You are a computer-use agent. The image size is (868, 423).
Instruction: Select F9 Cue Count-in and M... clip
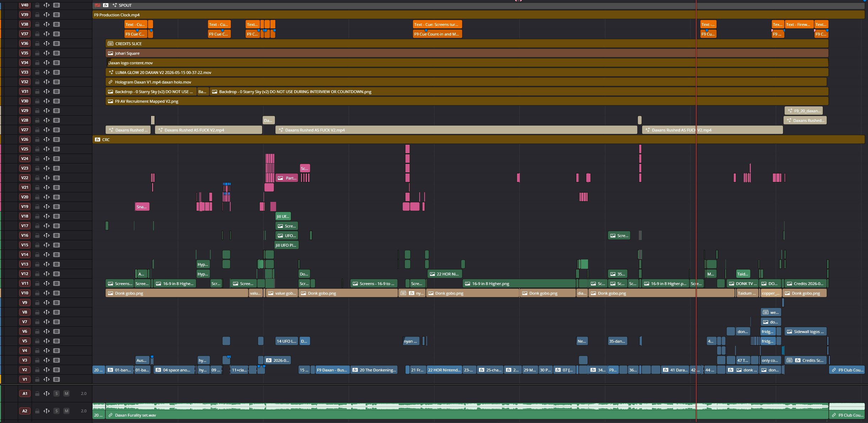coord(437,34)
